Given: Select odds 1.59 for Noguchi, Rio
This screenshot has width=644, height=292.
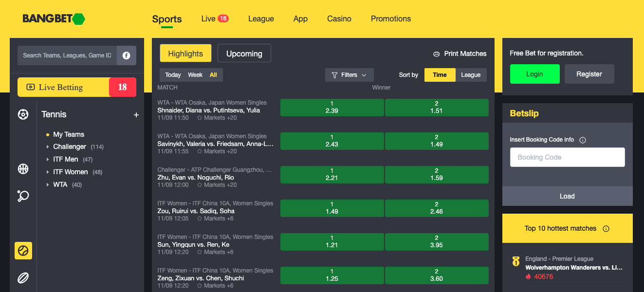Looking at the screenshot, I should click(437, 175).
